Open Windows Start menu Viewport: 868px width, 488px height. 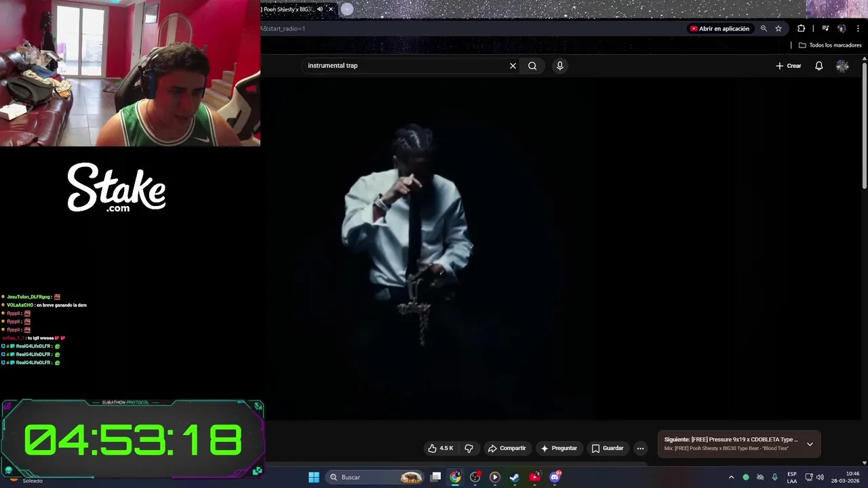click(314, 477)
